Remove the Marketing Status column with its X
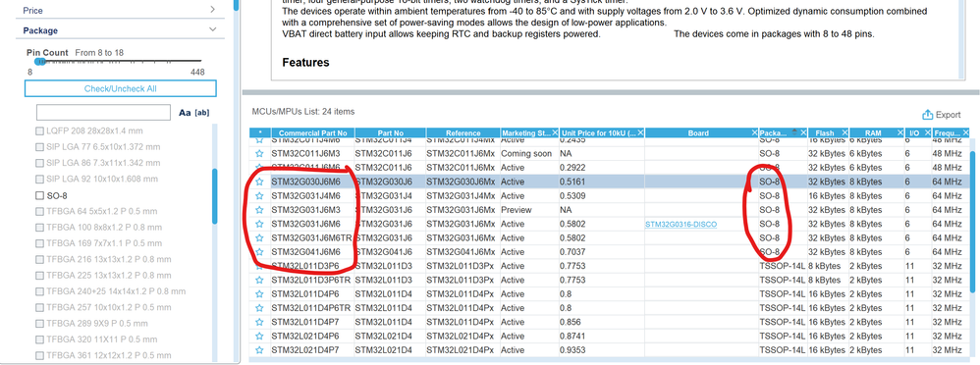 click(555, 133)
